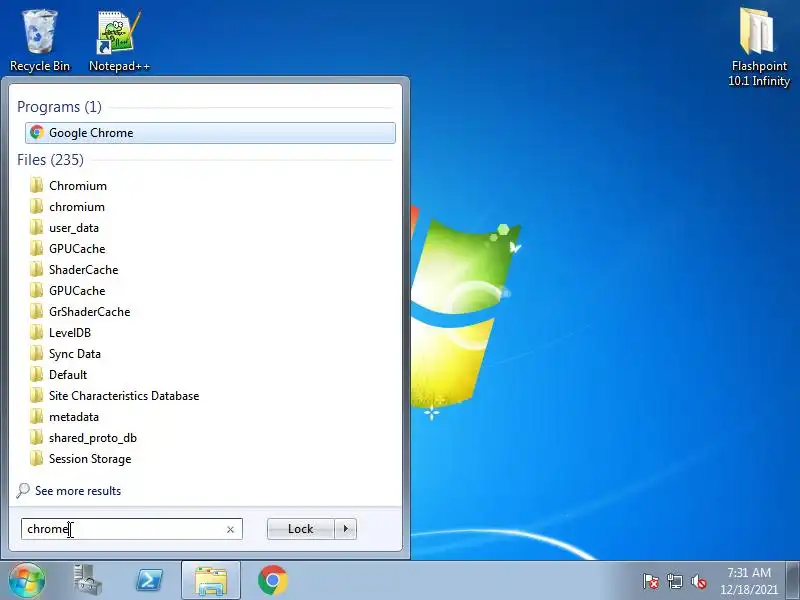Open the Sync Data folder result
This screenshot has width=800, height=600.
tap(75, 354)
